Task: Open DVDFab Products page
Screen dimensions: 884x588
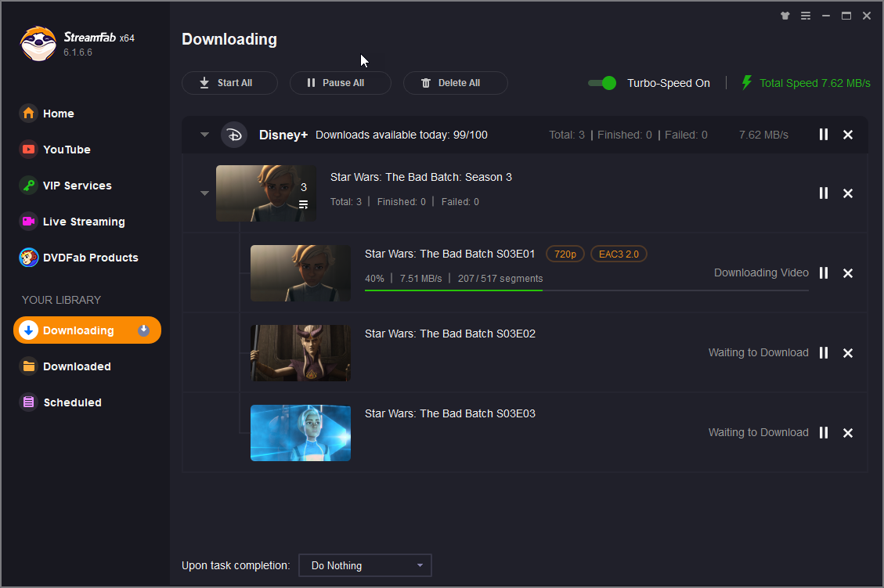Action: tap(78, 258)
